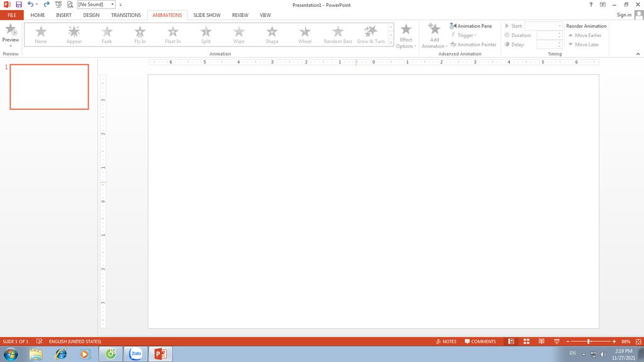Image resolution: width=644 pixels, height=362 pixels.
Task: Expand the animation gallery More arrow
Action: pos(391,42)
